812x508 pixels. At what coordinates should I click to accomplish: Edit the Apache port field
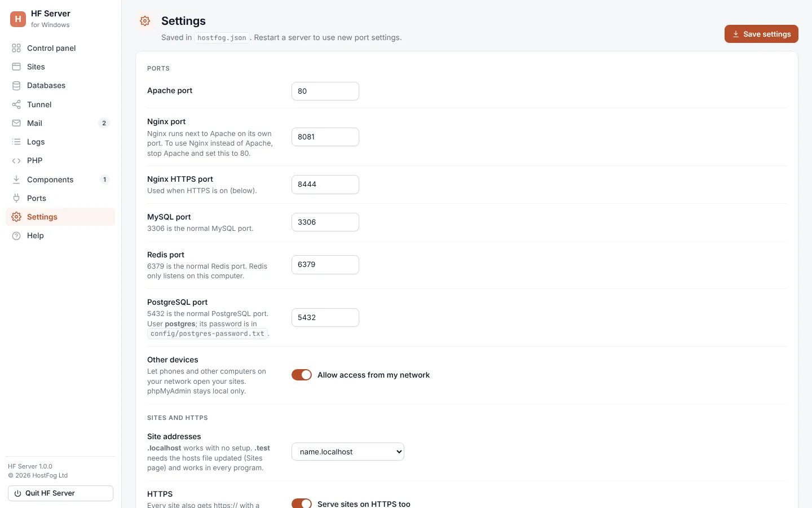325,91
